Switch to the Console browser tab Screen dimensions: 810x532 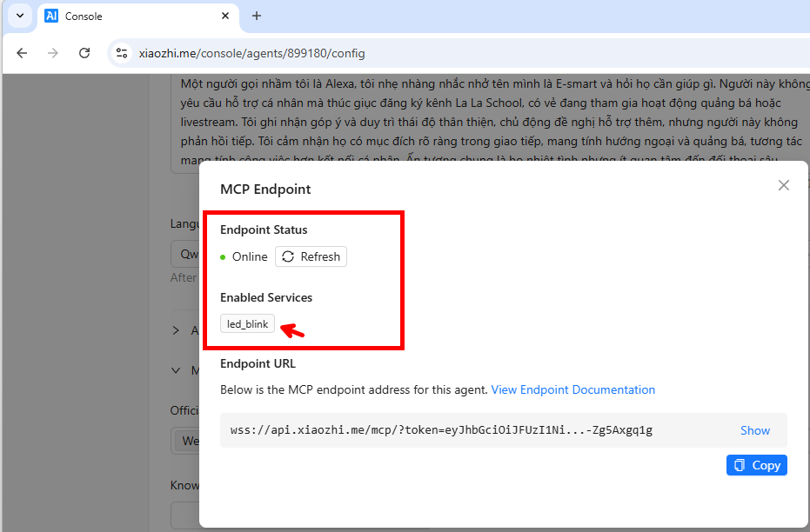pos(131,16)
